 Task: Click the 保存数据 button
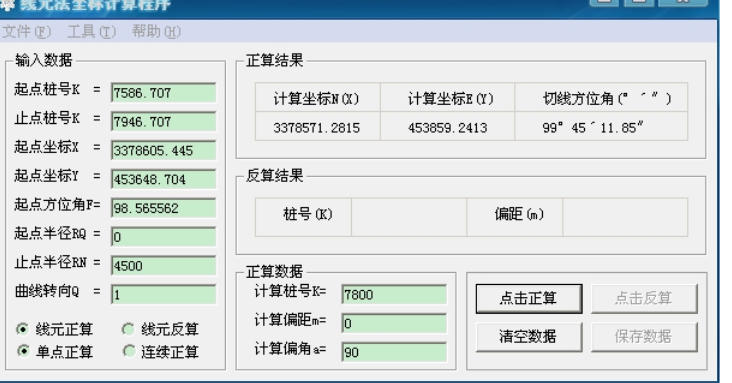click(x=644, y=336)
